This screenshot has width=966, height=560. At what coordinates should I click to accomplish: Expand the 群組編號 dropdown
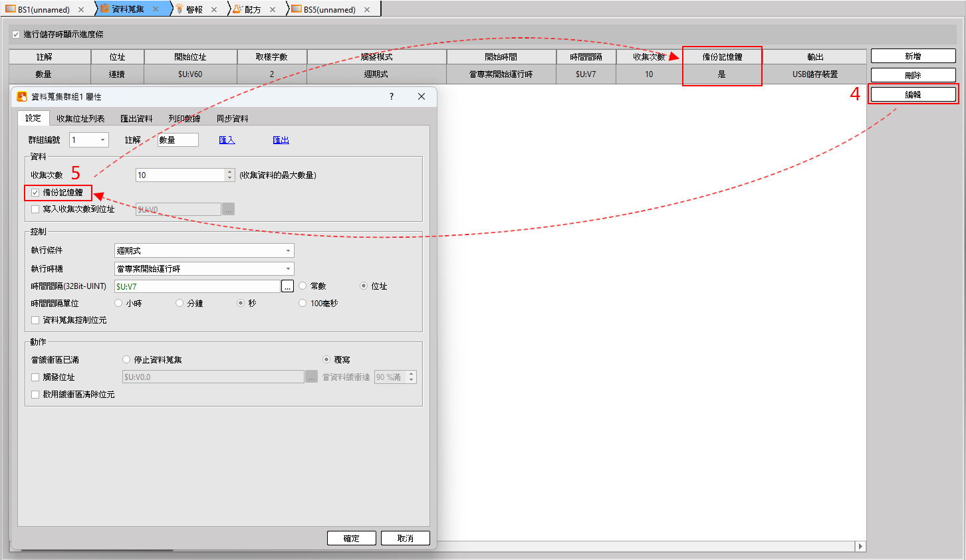pyautogui.click(x=102, y=140)
